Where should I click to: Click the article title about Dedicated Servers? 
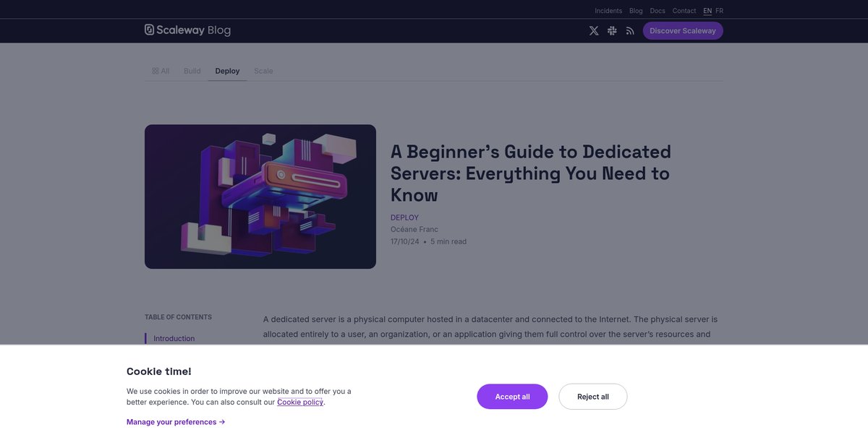click(531, 173)
